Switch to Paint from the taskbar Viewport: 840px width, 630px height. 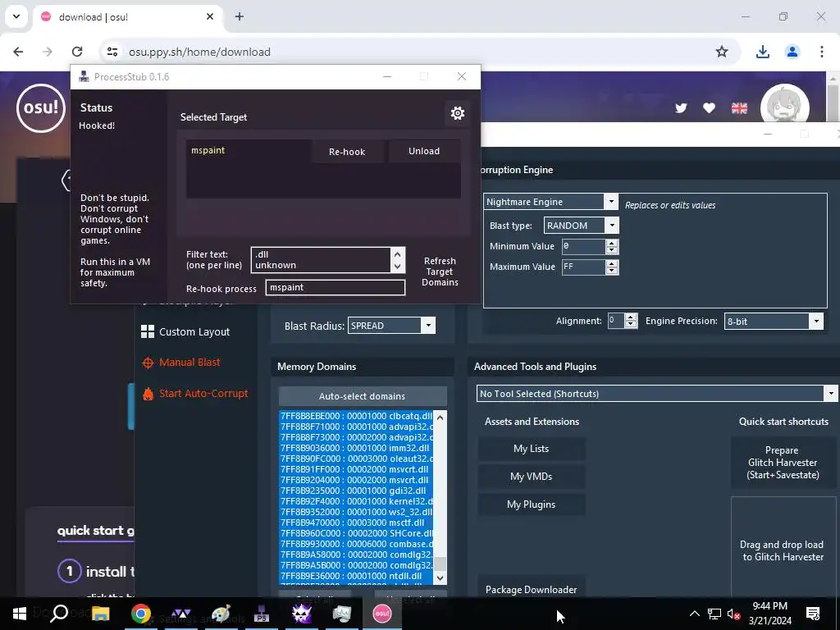tap(221, 614)
